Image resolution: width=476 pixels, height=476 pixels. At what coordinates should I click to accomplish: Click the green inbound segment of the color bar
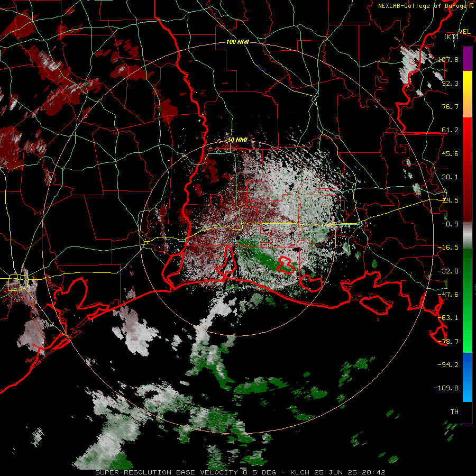tap(467, 300)
